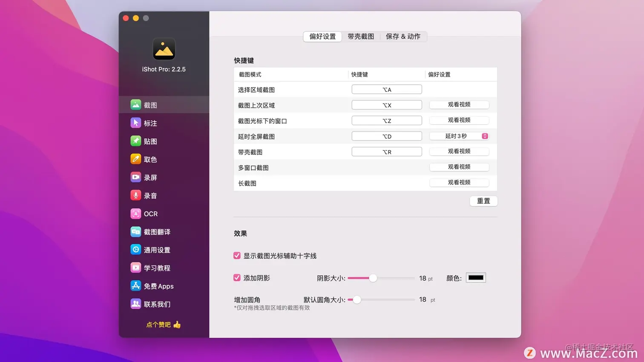The height and width of the screenshot is (362, 644).
Task: Select the 截图 screenshot sidebar icon
Action: coord(135,105)
